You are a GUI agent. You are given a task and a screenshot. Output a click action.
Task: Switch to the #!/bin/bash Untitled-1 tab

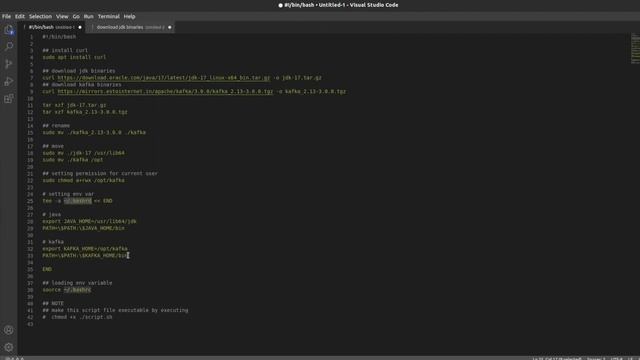click(51, 27)
